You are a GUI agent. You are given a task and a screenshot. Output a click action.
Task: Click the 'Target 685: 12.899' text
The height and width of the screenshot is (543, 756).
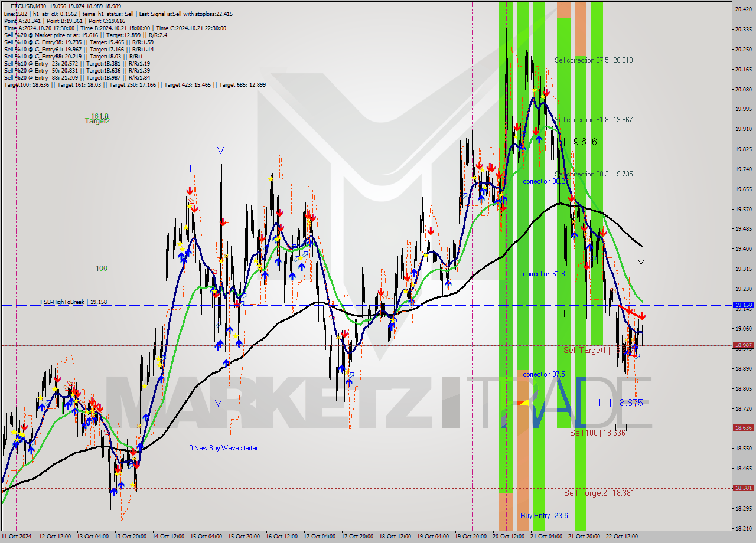[x=242, y=85]
